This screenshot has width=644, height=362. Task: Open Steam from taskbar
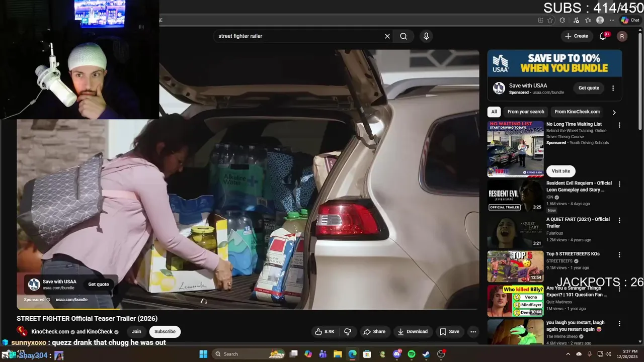pyautogui.click(x=426, y=354)
